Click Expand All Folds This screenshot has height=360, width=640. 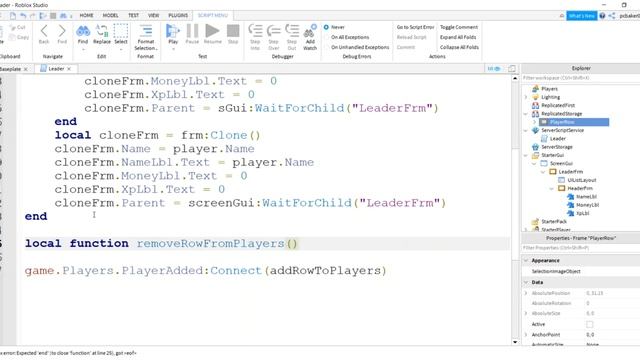pos(458,37)
